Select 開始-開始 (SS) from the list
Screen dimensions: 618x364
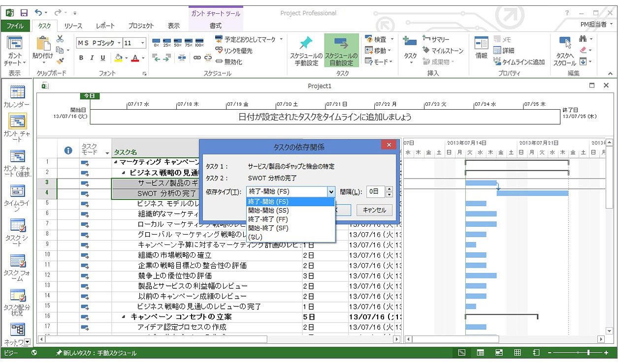point(291,211)
